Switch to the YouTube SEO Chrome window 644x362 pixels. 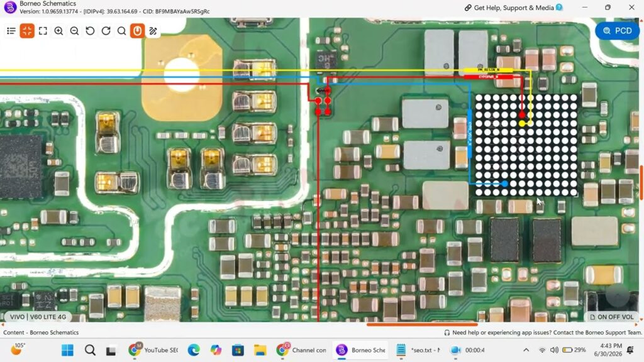[153, 350]
